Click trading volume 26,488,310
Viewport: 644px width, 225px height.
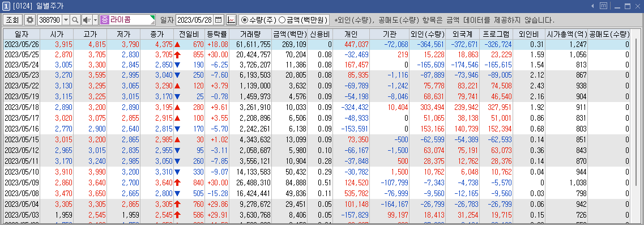click(253, 182)
